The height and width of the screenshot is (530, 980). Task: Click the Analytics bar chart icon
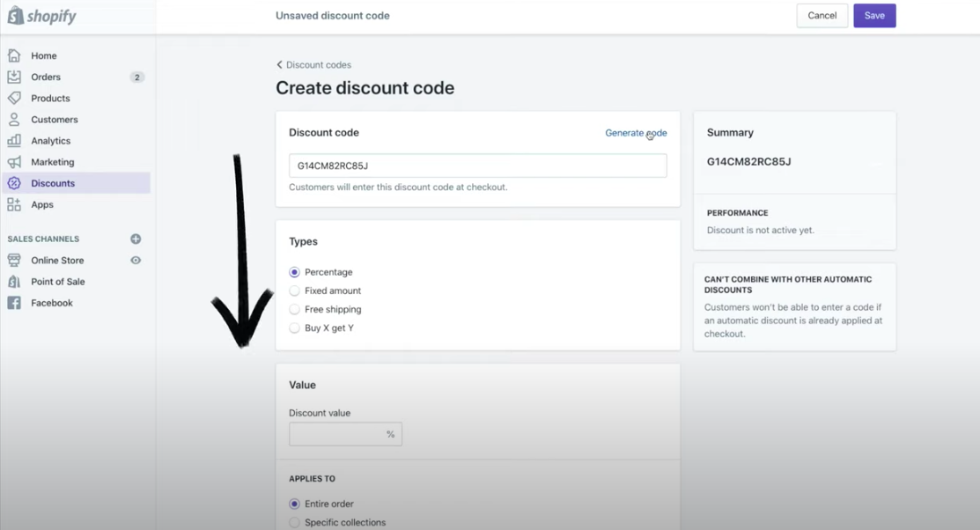point(14,141)
